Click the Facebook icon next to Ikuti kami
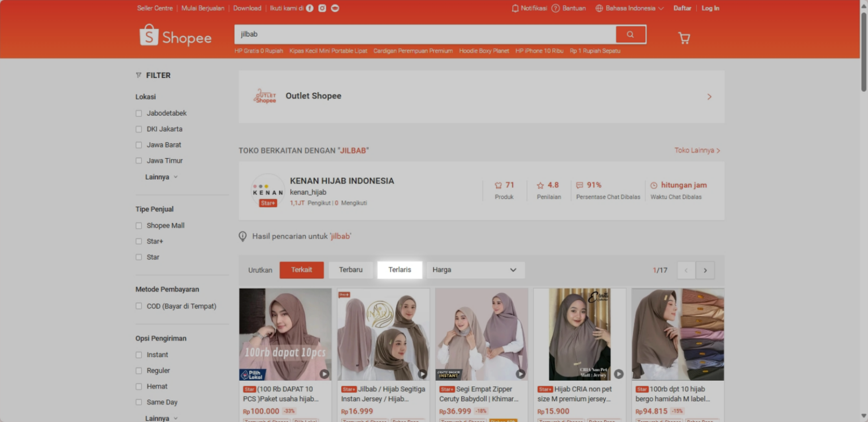Viewport: 868px width, 422px height. tap(309, 8)
